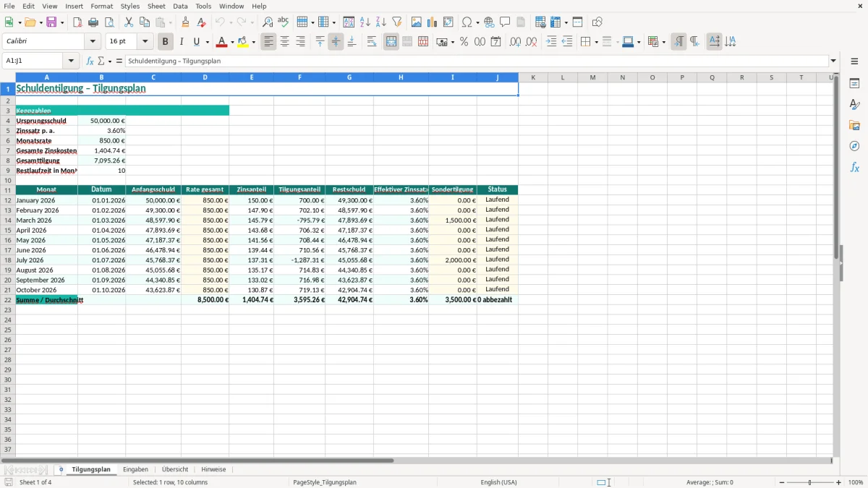Click the horizontal scrollbar
This screenshot has width=868, height=488.
pos(416,460)
